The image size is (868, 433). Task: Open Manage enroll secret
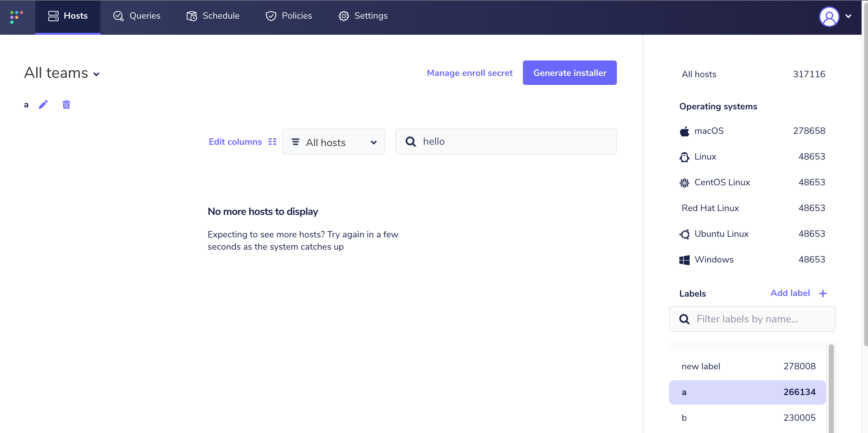(470, 73)
